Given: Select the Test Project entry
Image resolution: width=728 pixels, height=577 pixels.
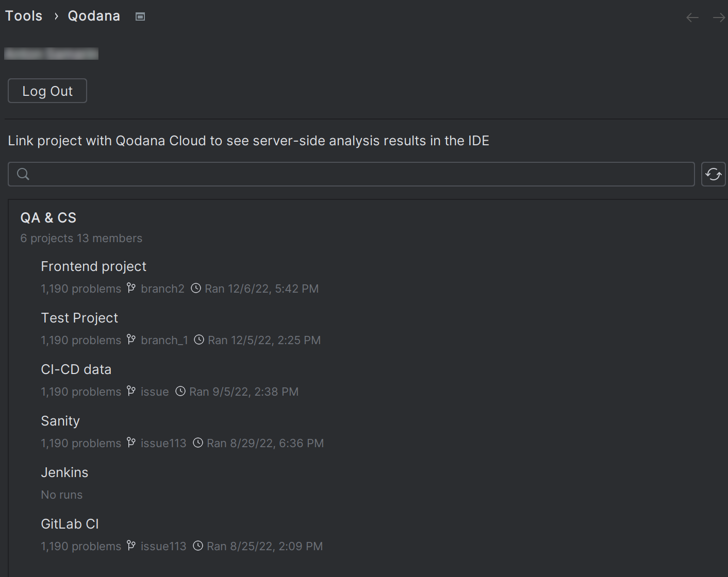Looking at the screenshot, I should [79, 318].
